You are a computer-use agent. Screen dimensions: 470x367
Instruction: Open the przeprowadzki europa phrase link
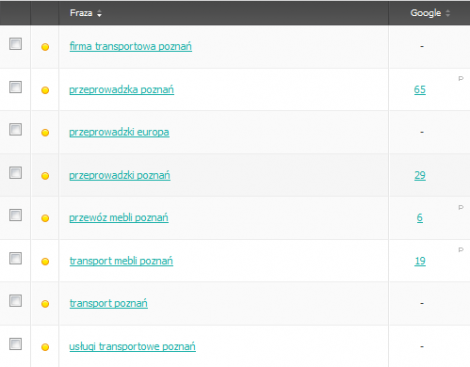pos(119,132)
